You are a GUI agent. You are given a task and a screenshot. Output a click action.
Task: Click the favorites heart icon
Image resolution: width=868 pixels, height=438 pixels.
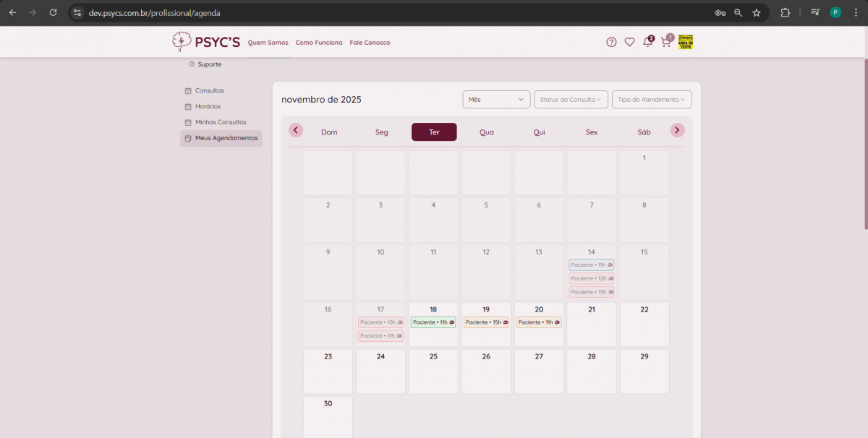click(x=629, y=42)
